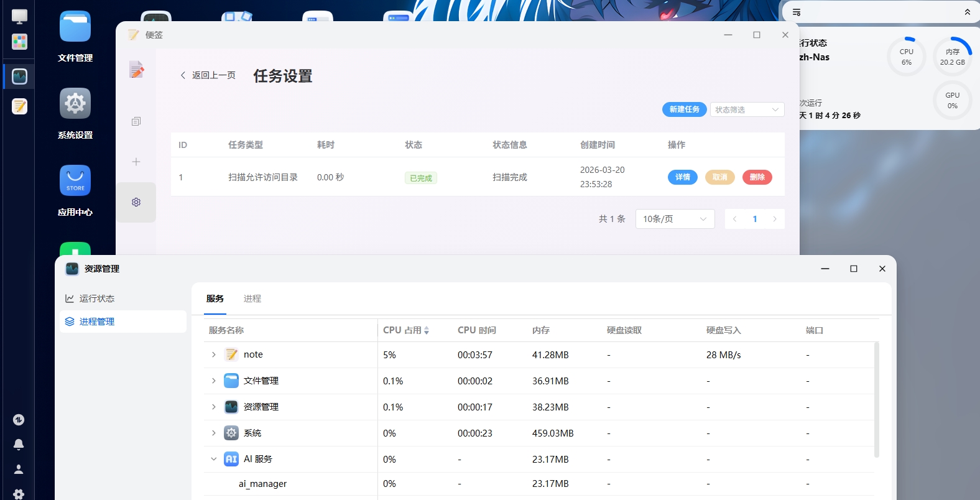Click the AI 服务 icon in the service list
This screenshot has height=500, width=980.
click(231, 459)
